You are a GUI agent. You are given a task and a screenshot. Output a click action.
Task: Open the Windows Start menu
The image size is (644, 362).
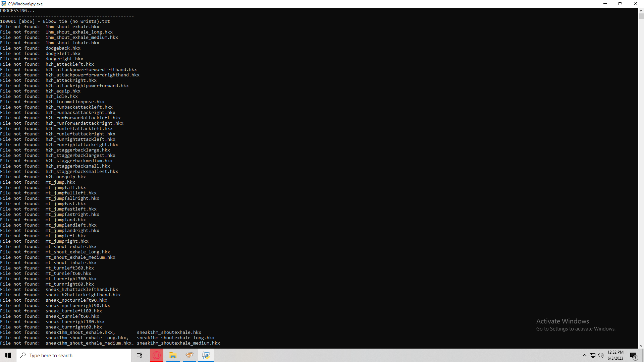(8, 355)
